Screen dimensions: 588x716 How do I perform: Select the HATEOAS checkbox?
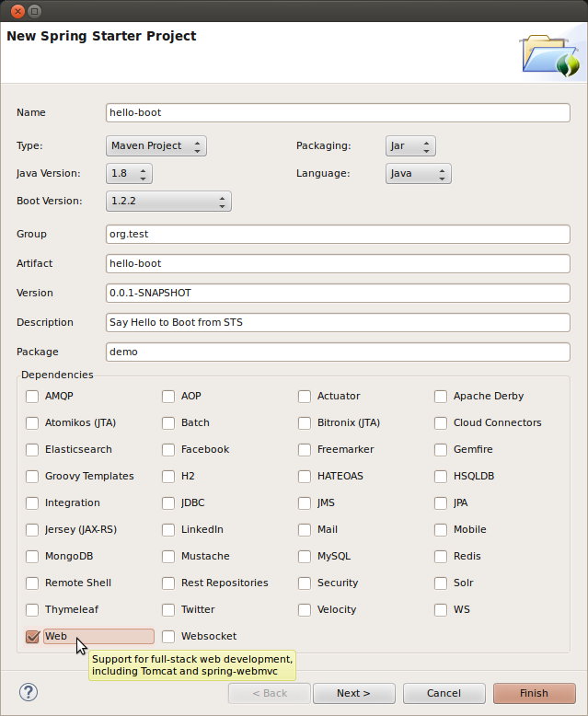pos(305,477)
